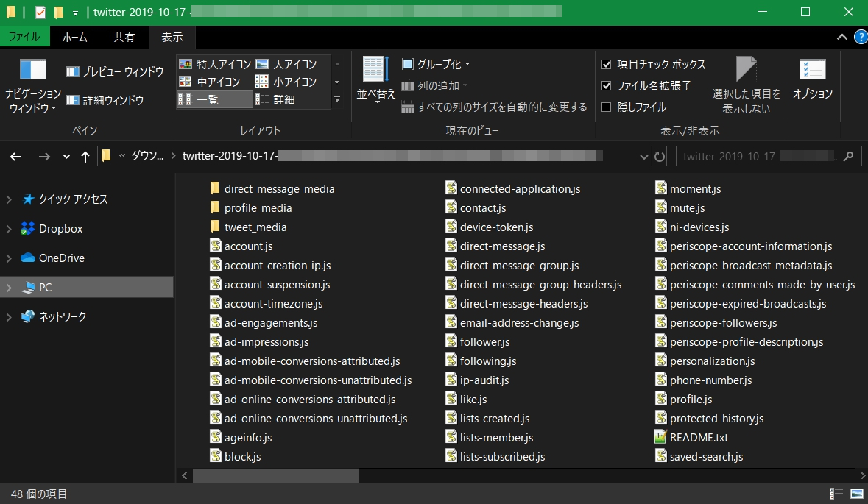The width and height of the screenshot is (868, 504).
Task: Click the direct_message_media folder icon
Action: (215, 188)
